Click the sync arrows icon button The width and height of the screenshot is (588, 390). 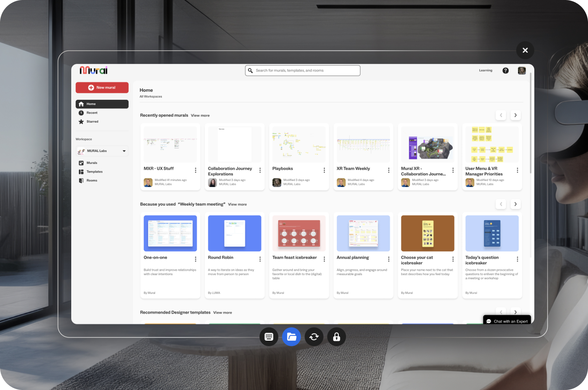(x=314, y=337)
